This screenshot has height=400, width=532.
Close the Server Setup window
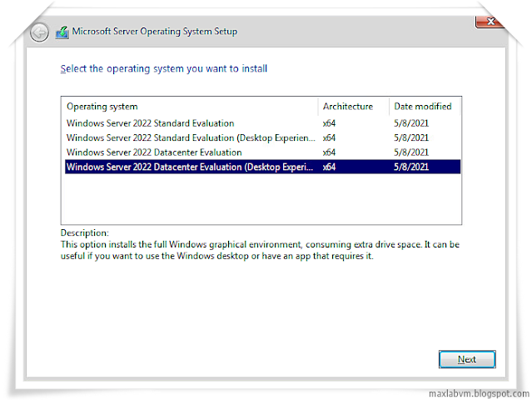(x=490, y=22)
